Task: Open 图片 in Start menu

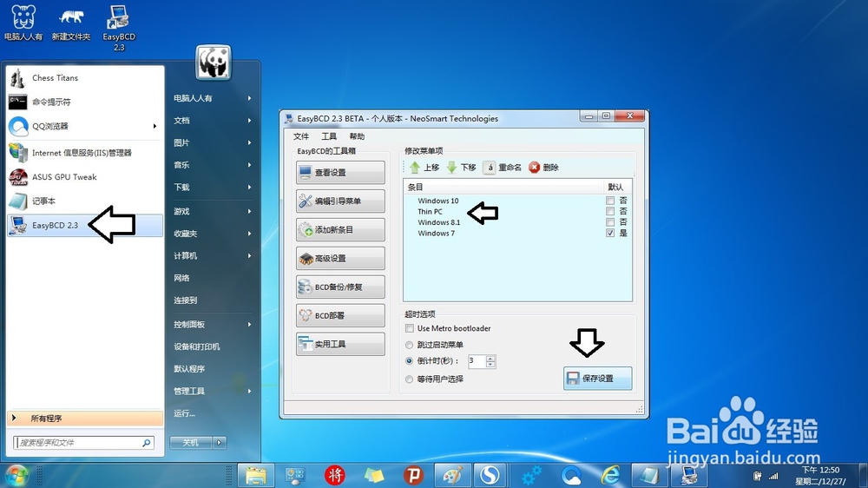Action: (x=214, y=142)
